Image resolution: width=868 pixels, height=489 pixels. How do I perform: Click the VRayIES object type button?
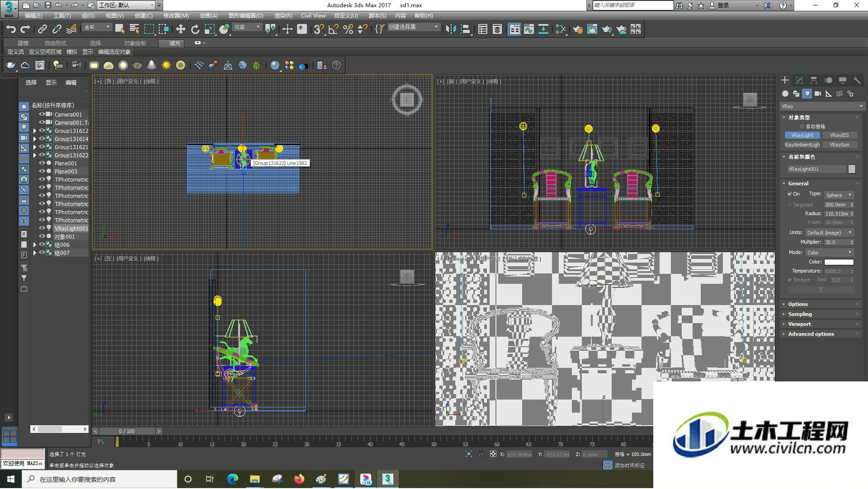(839, 135)
